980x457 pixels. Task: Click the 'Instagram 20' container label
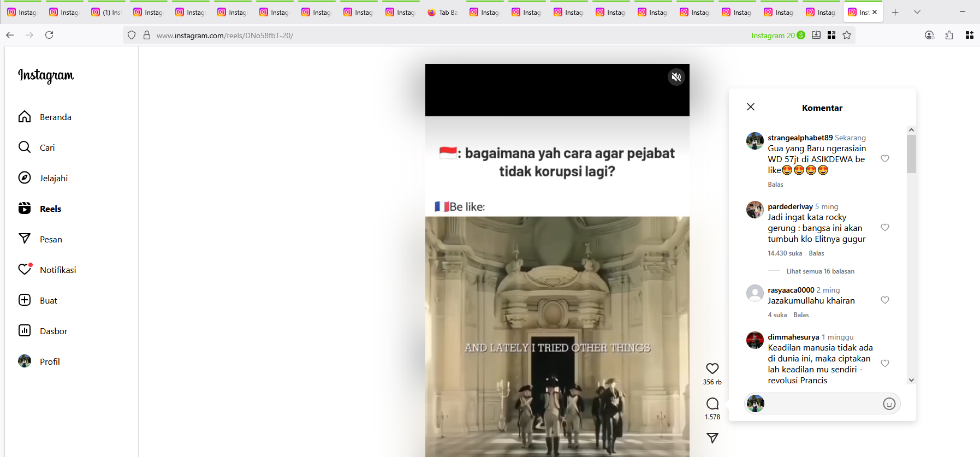coord(778,35)
